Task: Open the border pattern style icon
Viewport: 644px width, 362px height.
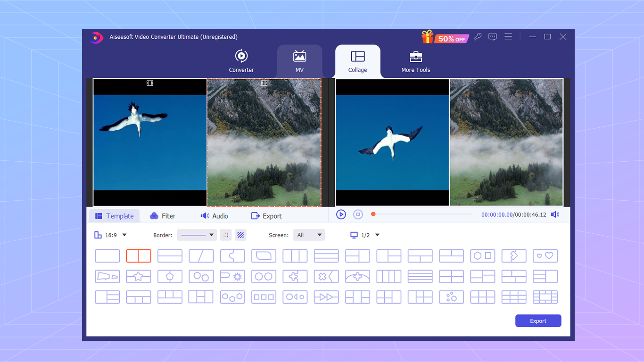Action: point(240,235)
